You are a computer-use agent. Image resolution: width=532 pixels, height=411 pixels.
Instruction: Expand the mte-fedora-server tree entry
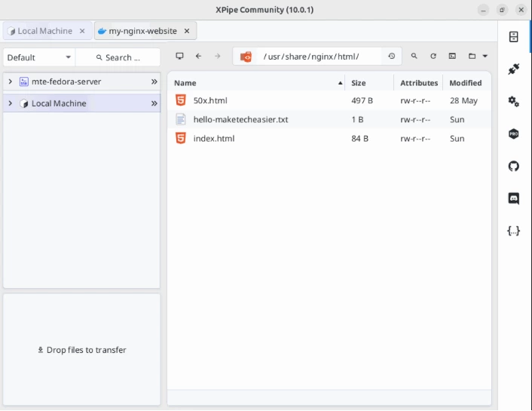tap(11, 81)
